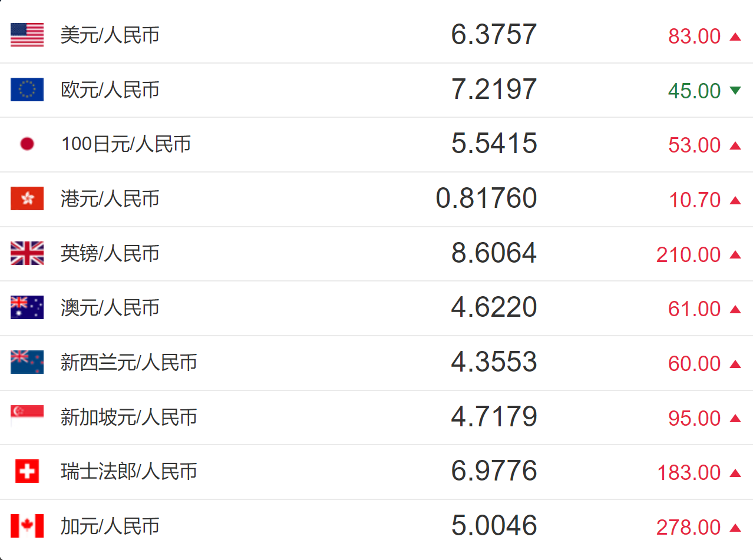
Task: Open the 美元/人民币 currency pair
Action: (110, 35)
